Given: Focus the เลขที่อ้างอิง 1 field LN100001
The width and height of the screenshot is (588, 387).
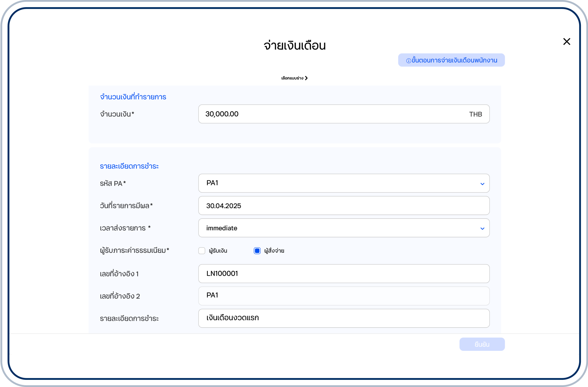Looking at the screenshot, I should (x=344, y=274).
